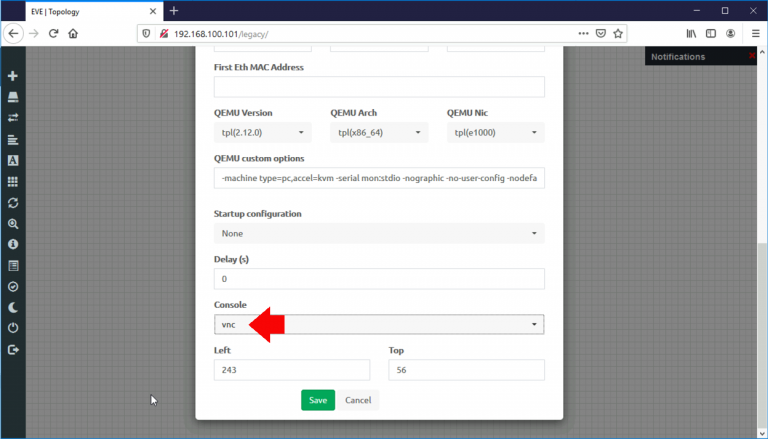The height and width of the screenshot is (439, 768).
Task: Click the power Close lab icon
Action: point(13,328)
